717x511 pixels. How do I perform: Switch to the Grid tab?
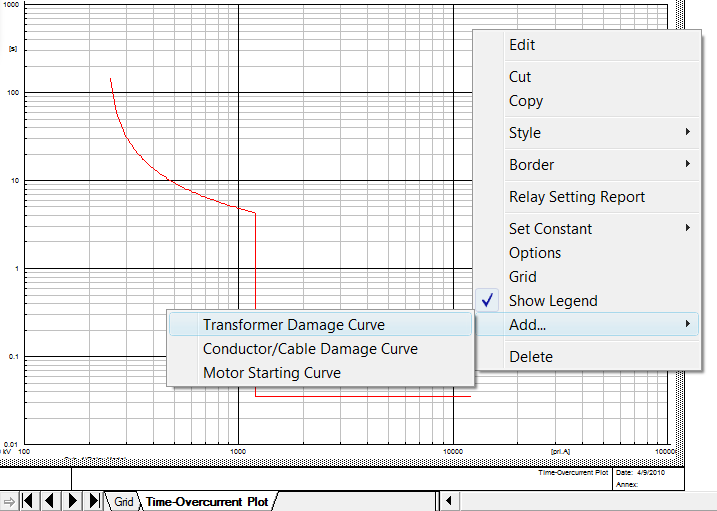pyautogui.click(x=123, y=502)
